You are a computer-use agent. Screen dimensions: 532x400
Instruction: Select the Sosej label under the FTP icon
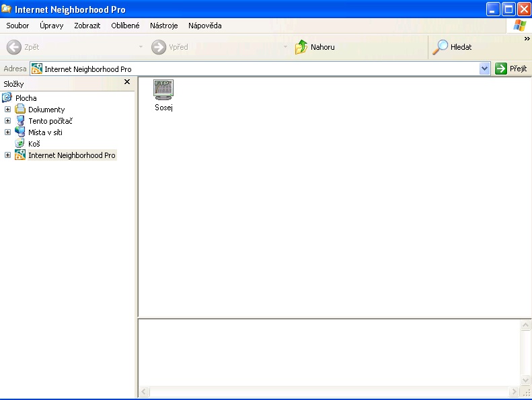(x=163, y=107)
